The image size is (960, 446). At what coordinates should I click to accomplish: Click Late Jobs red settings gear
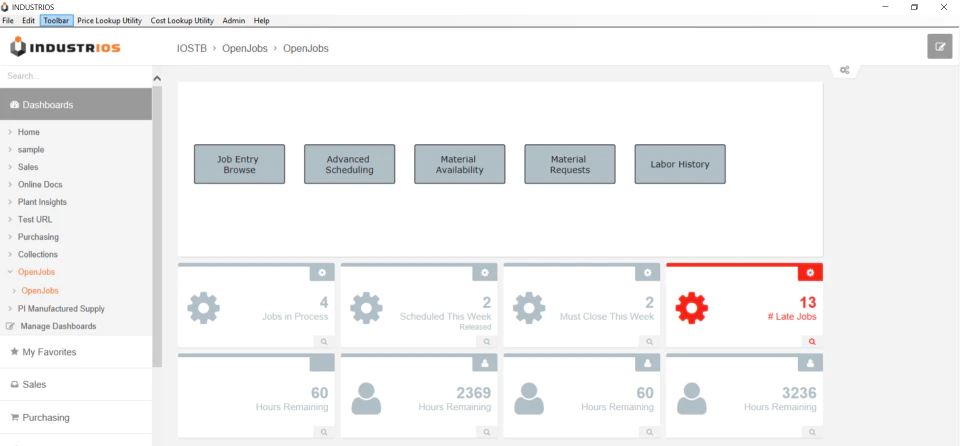coord(811,273)
